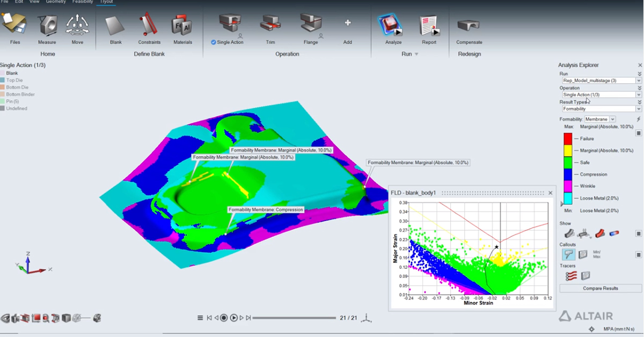Open legend options menu beside Max value
The height and width of the screenshot is (337, 644).
639,133
